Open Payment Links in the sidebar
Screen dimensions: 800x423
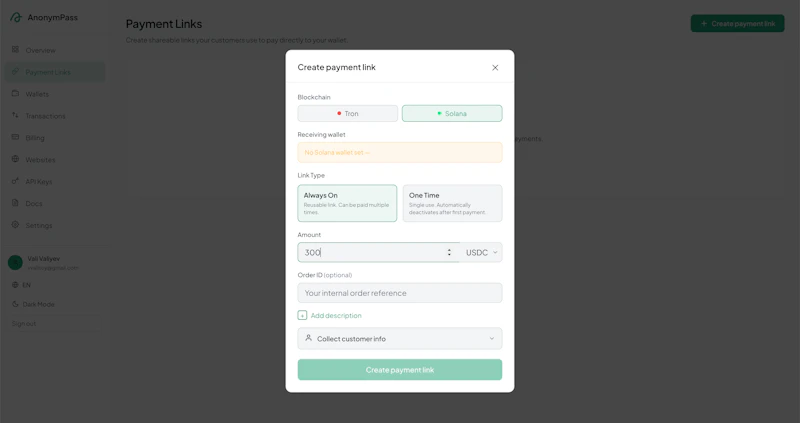pyautogui.click(x=55, y=72)
